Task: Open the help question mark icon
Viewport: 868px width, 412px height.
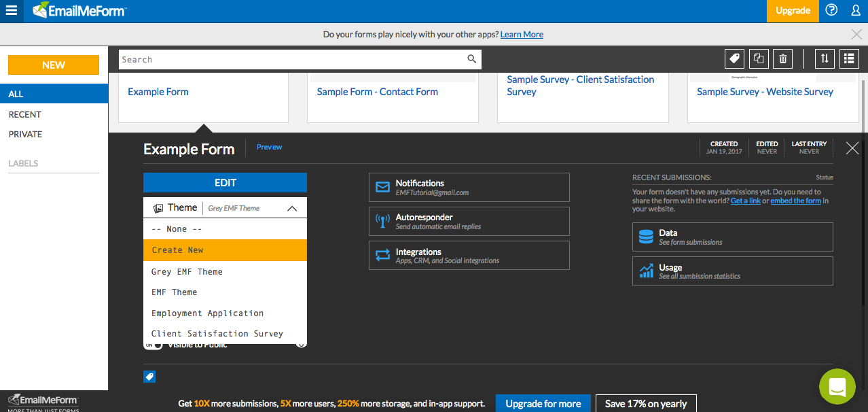Action: coord(831,10)
